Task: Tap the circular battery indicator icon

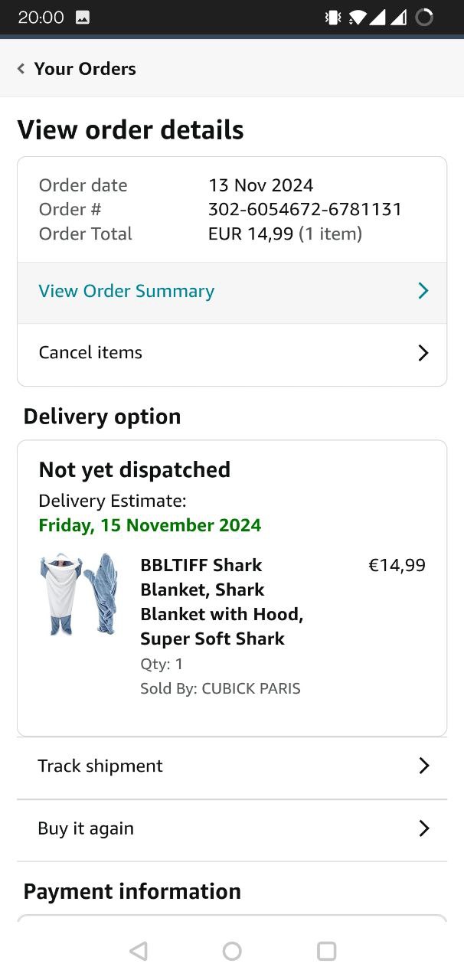Action: click(x=424, y=17)
